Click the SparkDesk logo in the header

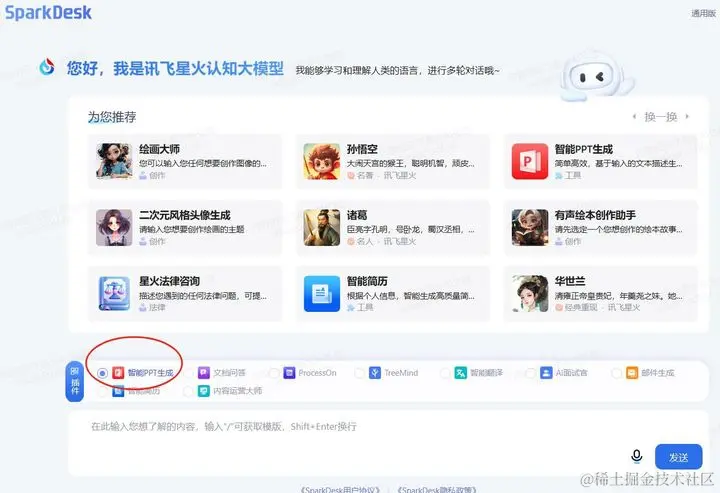click(x=48, y=12)
